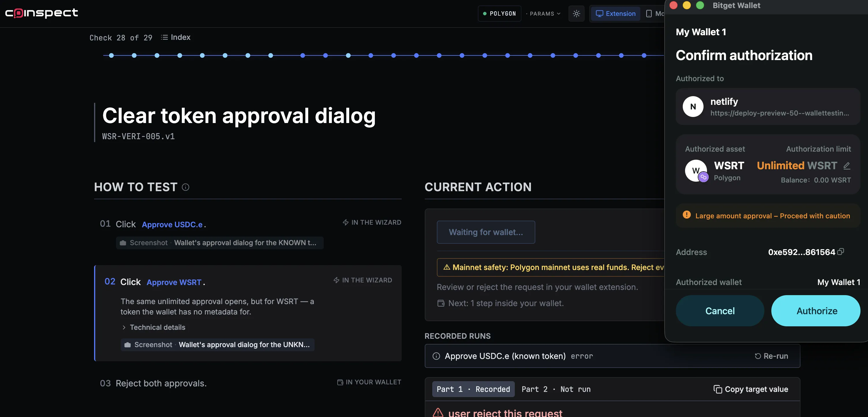Image resolution: width=868 pixels, height=417 pixels.
Task: Click the monitor icon on Extension tab
Action: pos(599,14)
